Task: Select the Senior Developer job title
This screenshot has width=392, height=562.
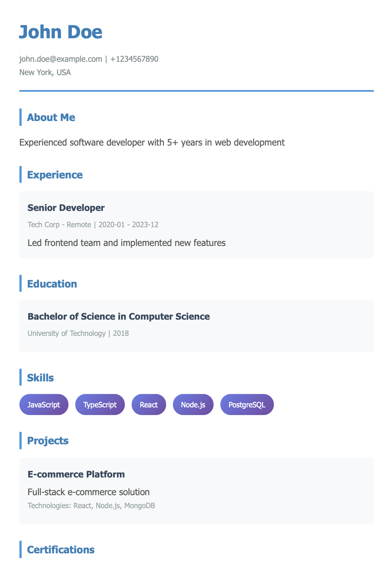Action: point(66,208)
